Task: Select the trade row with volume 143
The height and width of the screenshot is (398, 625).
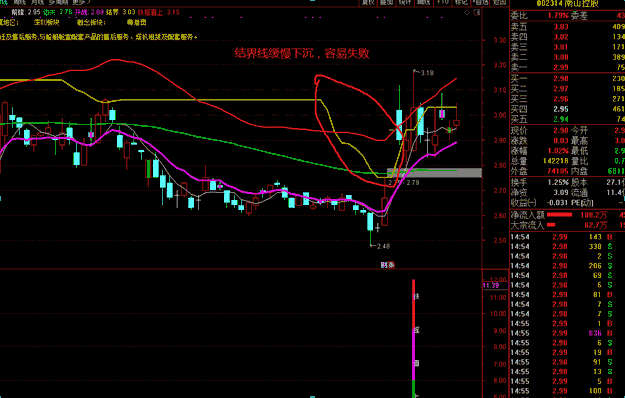Action: (x=568, y=237)
